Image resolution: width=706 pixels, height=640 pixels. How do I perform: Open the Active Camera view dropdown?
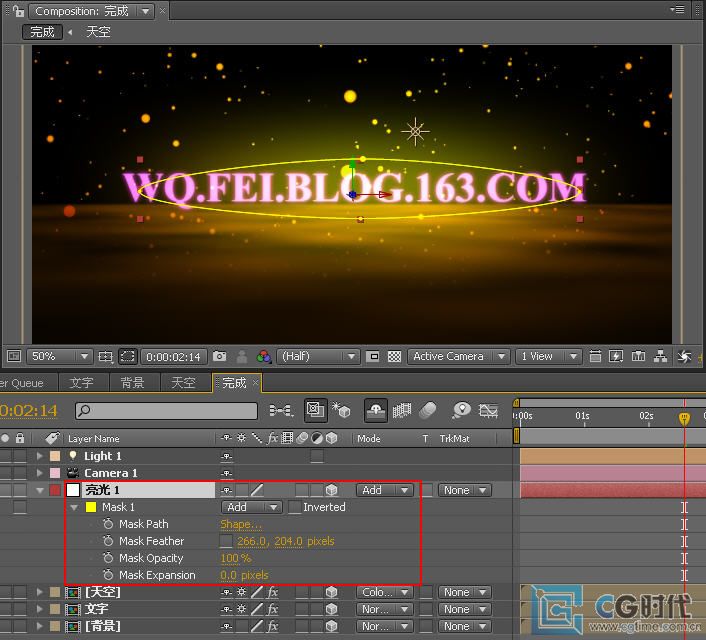[458, 356]
